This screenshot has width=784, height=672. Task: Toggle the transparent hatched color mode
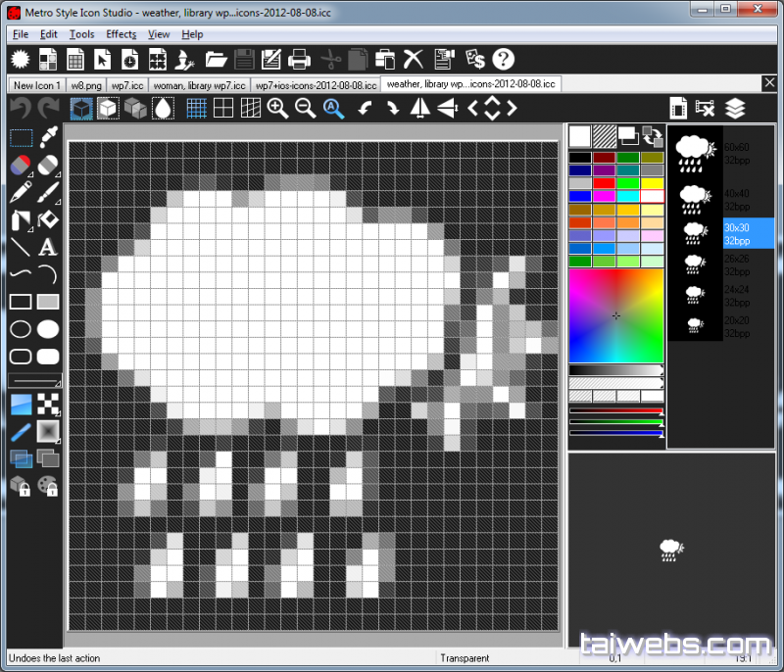pos(605,137)
